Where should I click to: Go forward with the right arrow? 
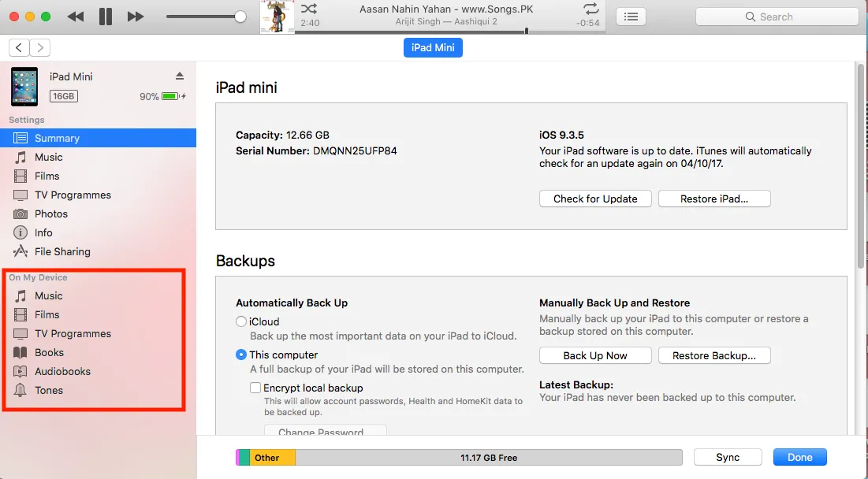click(x=40, y=47)
